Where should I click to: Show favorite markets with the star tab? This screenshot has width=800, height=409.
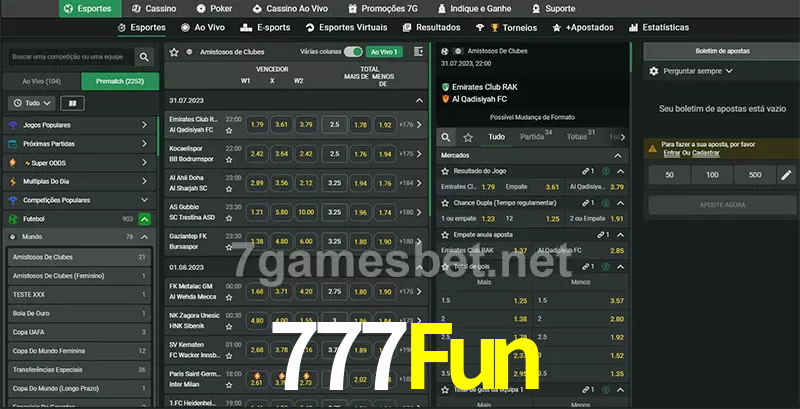tap(468, 137)
